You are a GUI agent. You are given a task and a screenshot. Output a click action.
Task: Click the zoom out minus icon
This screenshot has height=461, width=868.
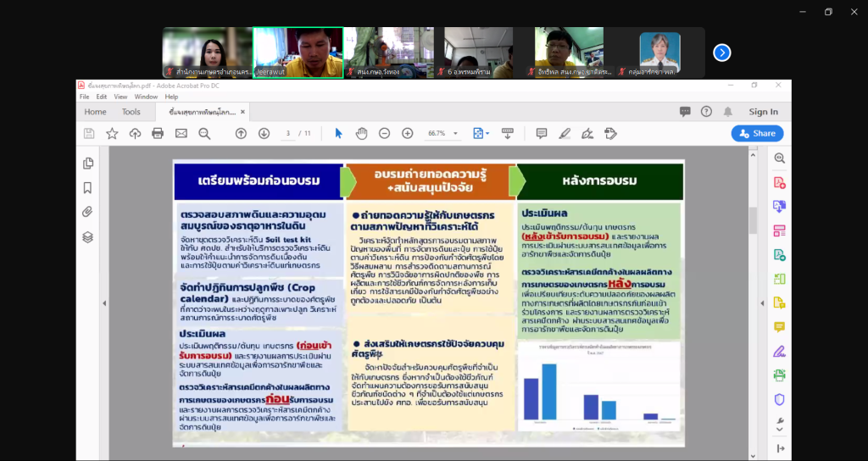[384, 133]
